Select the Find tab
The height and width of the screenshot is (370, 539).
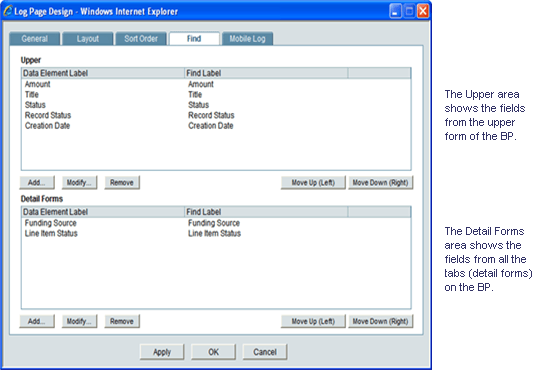click(x=194, y=39)
